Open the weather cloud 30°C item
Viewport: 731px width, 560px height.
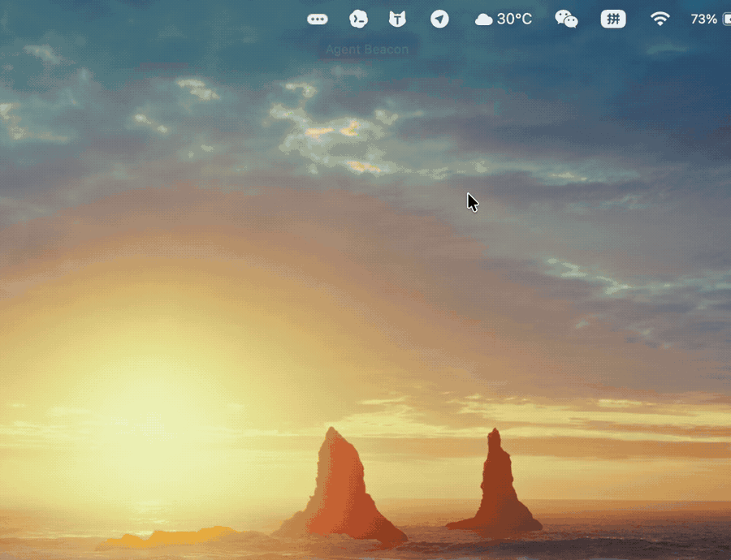tap(504, 19)
